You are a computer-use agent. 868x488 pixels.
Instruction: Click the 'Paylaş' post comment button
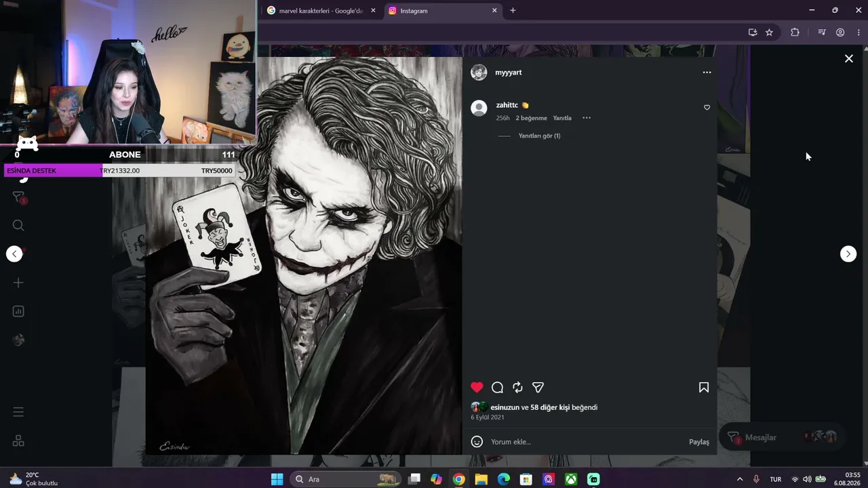pyautogui.click(x=699, y=442)
